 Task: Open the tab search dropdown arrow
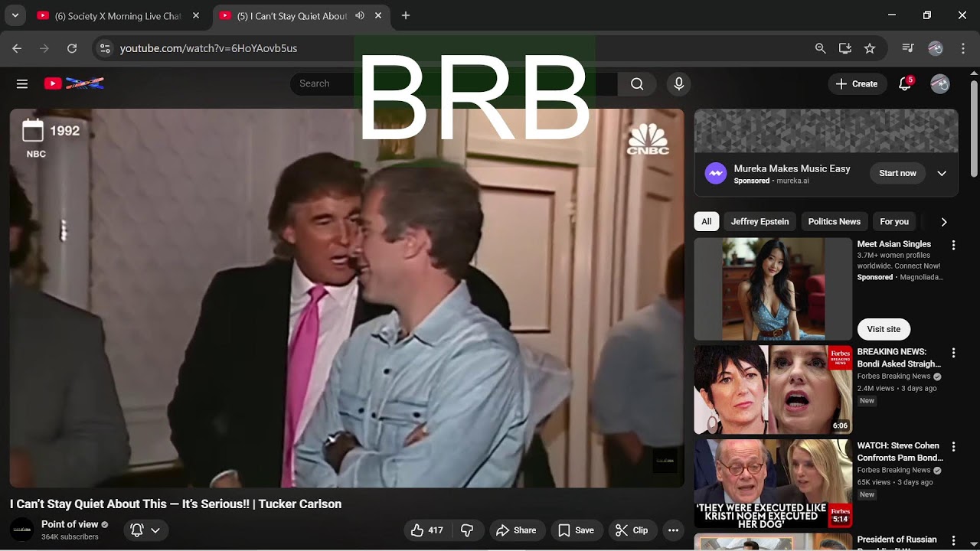(15, 15)
